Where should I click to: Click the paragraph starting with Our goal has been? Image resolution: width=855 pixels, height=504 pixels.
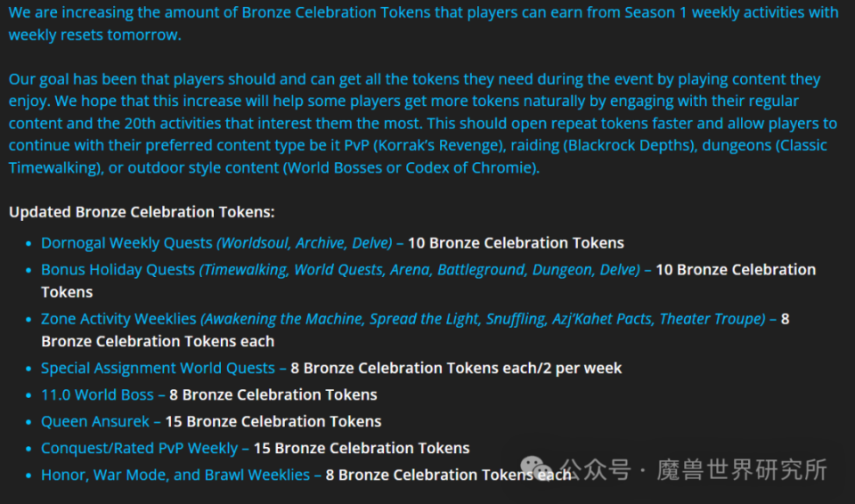tap(423, 123)
